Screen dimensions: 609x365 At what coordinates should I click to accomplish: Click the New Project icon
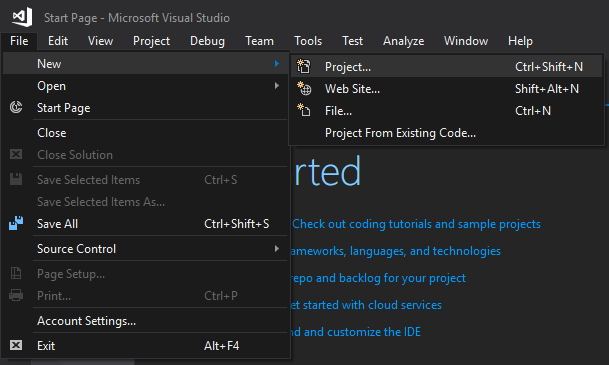[x=304, y=66]
